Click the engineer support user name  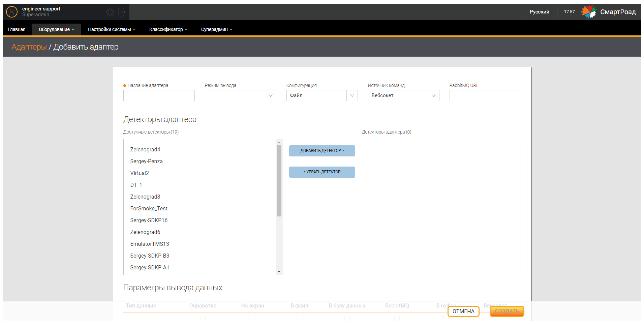(41, 9)
